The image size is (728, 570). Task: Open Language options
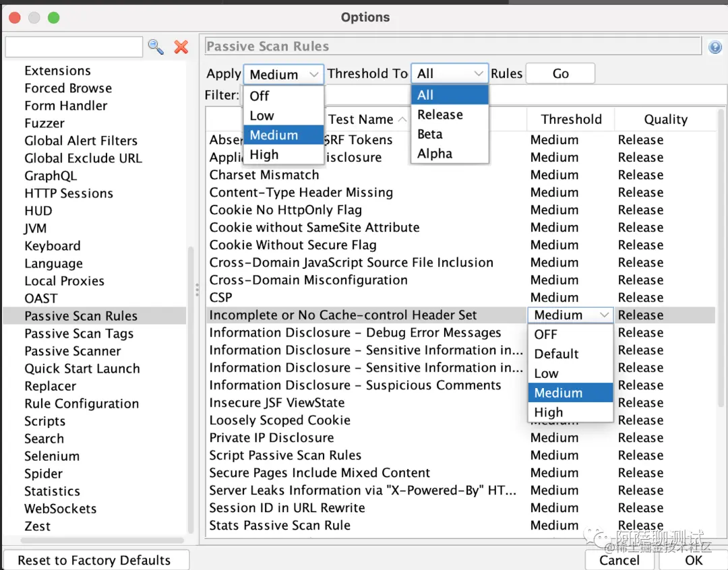(53, 263)
